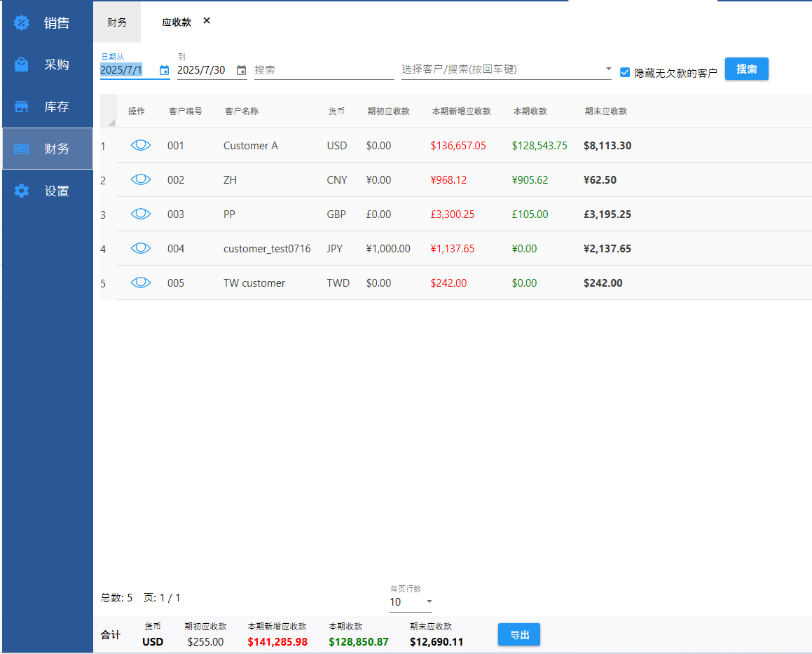This screenshot has width=812, height=654.
Task: Uncheck the hide customers without debt checkbox
Action: point(625,71)
